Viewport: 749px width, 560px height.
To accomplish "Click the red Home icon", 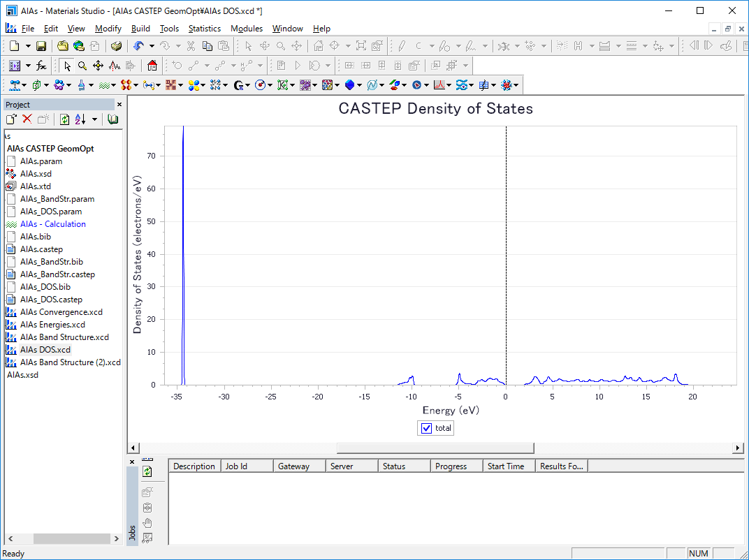I will point(152,66).
